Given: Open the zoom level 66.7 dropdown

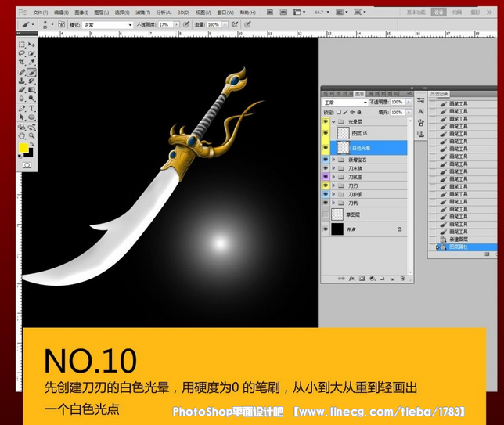Looking at the screenshot, I should coord(328,13).
